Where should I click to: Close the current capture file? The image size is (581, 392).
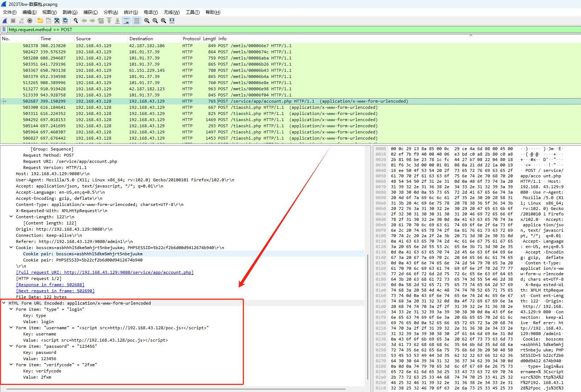click(57, 21)
